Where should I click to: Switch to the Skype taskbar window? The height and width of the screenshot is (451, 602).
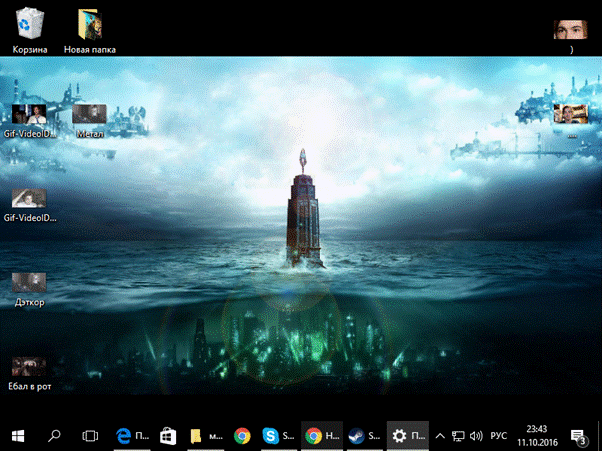pos(277,436)
